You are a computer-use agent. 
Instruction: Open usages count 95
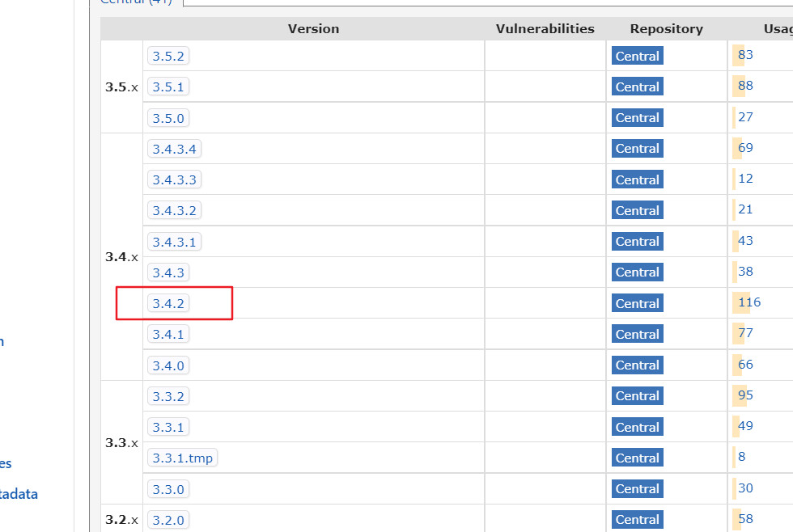click(x=745, y=395)
